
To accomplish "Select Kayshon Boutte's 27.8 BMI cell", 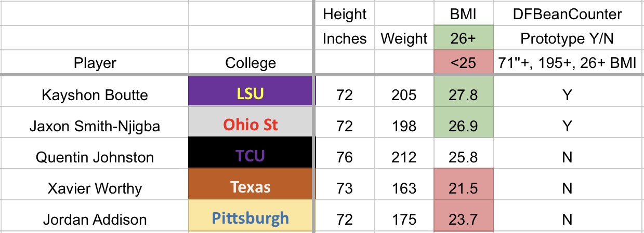I will [463, 95].
